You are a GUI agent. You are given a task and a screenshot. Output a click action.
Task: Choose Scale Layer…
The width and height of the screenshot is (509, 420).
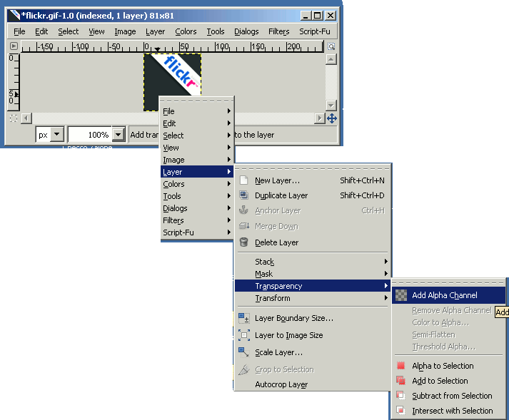tap(312, 352)
